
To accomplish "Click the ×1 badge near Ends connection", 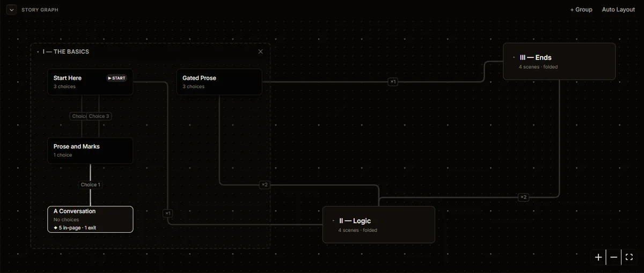I will tap(393, 82).
